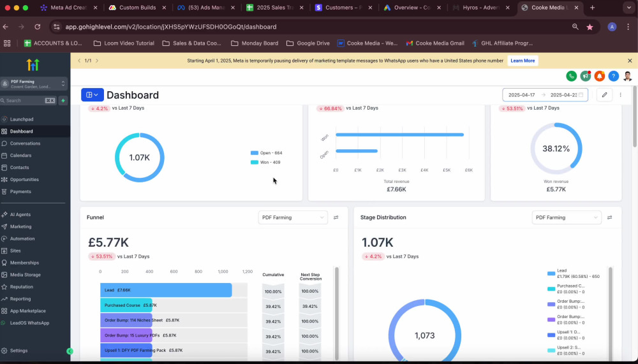The image size is (638, 364).
Task: Collapse the sidebar with green arrow button
Action: click(x=70, y=351)
